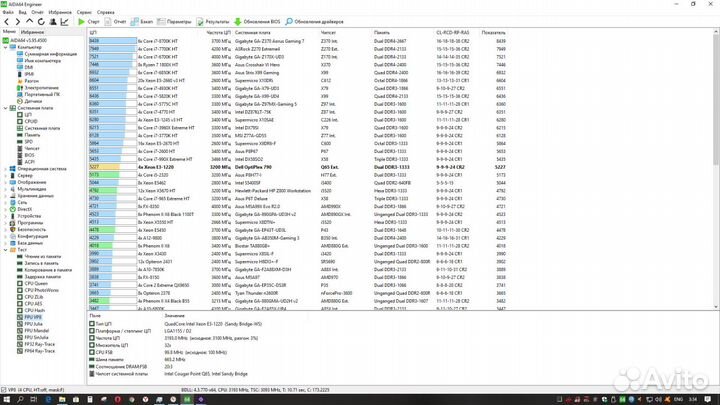720x405 pixels.
Task: Click the Back navigation arrow in toolbar
Action: click(x=6, y=22)
